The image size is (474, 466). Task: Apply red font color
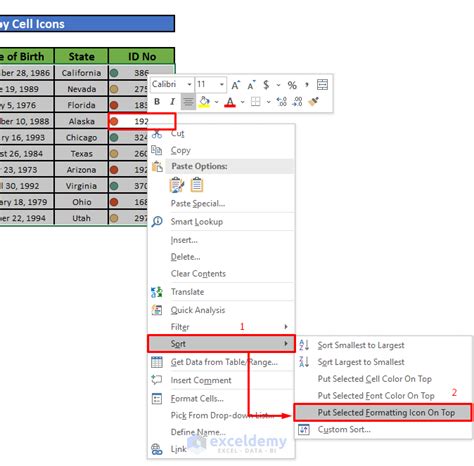230,102
